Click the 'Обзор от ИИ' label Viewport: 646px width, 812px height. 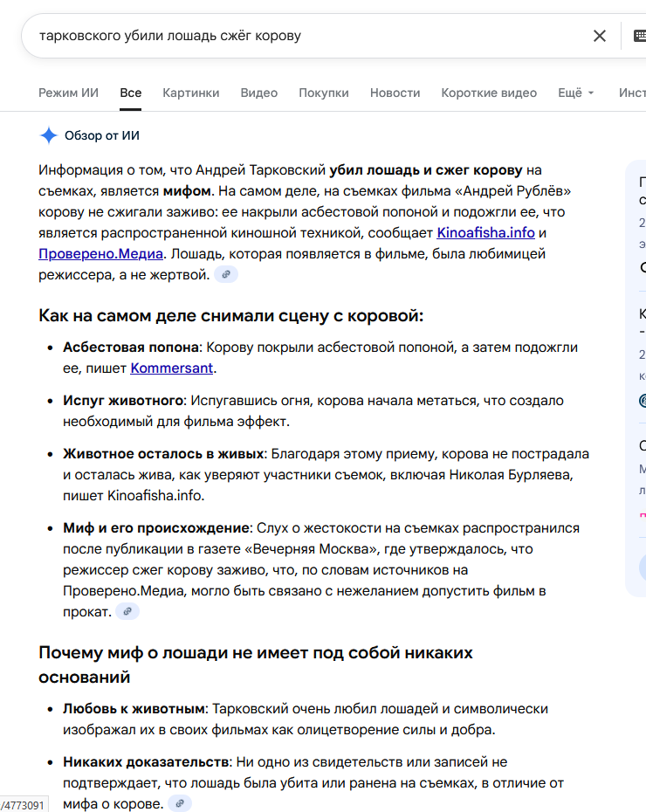point(102,135)
